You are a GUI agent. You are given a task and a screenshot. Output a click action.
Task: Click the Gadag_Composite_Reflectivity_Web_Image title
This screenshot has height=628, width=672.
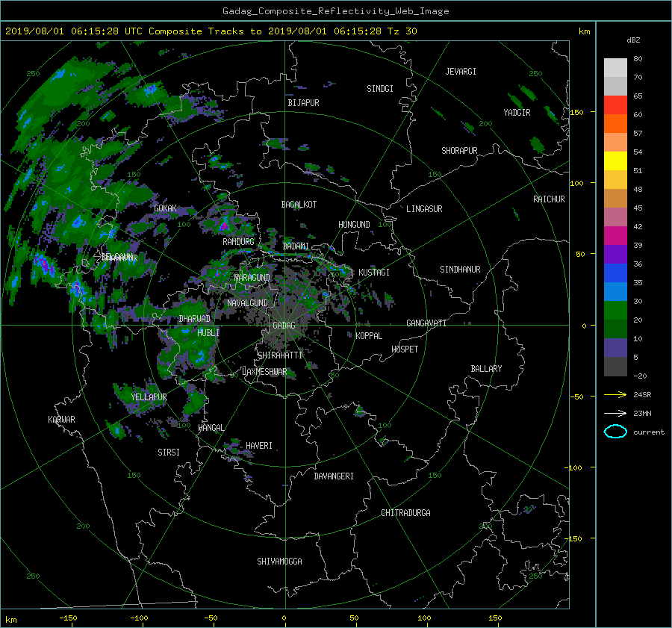tap(335, 11)
